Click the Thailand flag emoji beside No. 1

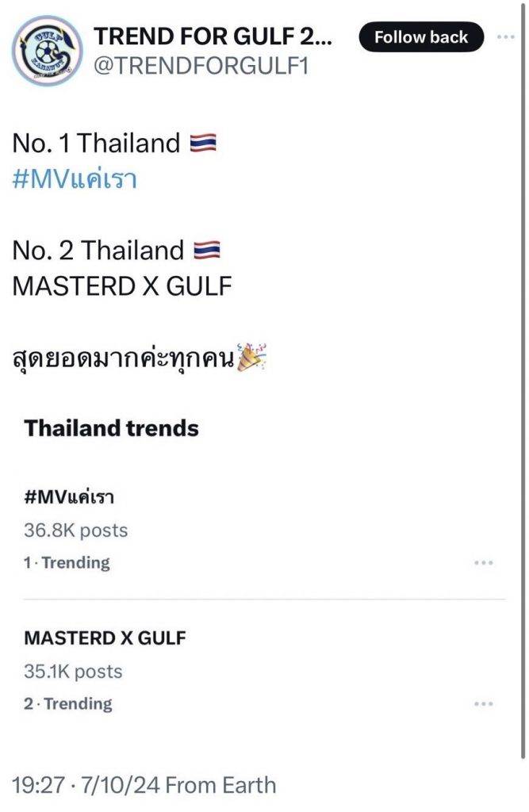tap(203, 143)
